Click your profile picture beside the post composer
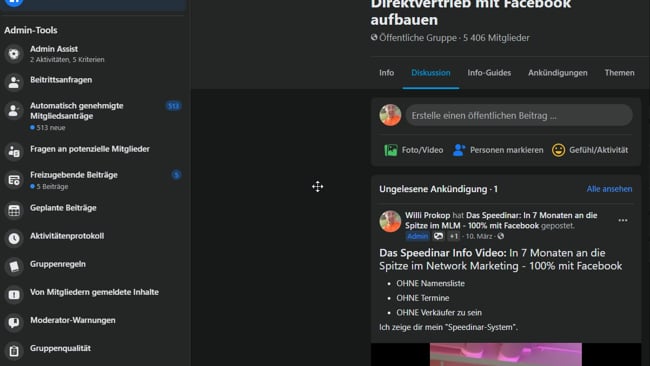The height and width of the screenshot is (366, 650). click(390, 115)
